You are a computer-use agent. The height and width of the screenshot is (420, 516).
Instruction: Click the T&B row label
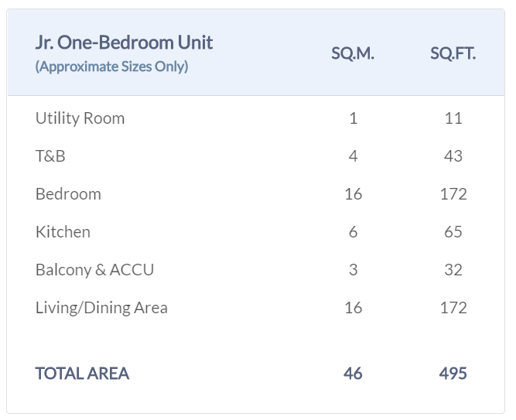(x=50, y=156)
